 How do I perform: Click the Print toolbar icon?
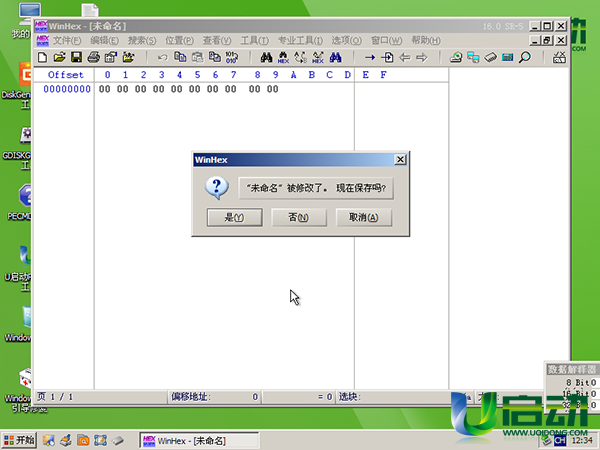click(93, 58)
